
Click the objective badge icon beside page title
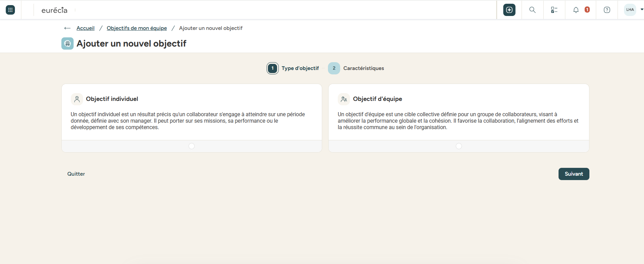click(67, 43)
